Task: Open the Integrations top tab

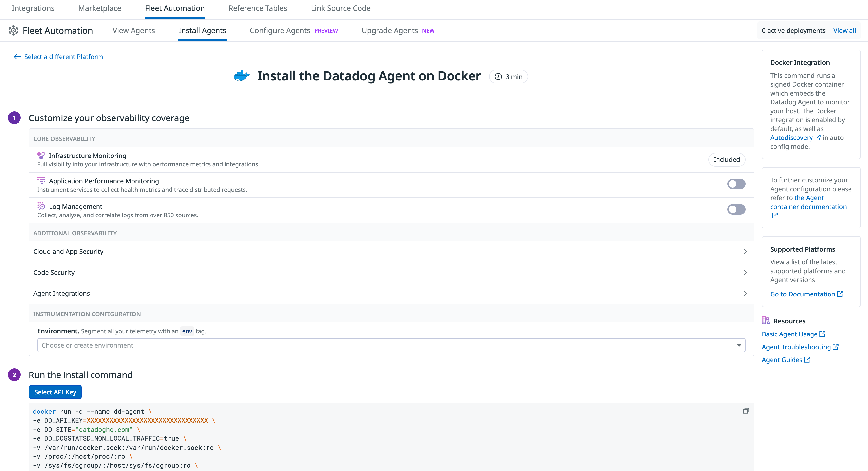Action: point(33,8)
